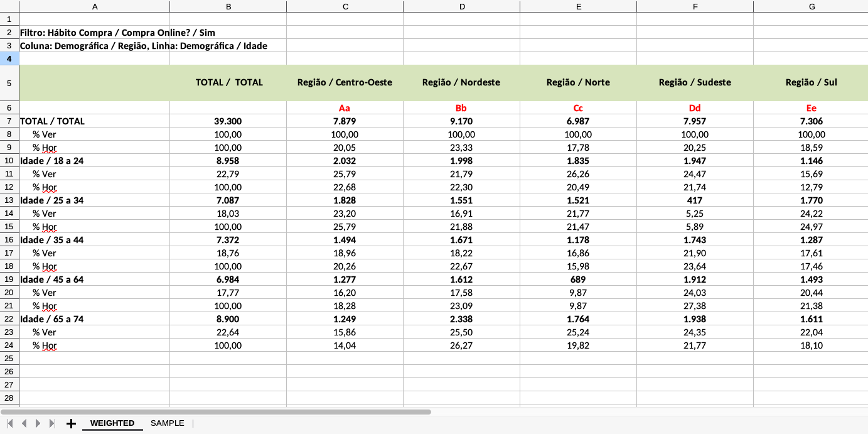Switch to the SAMPLE sheet tab
Screen dimensions: 868x434
(168, 423)
